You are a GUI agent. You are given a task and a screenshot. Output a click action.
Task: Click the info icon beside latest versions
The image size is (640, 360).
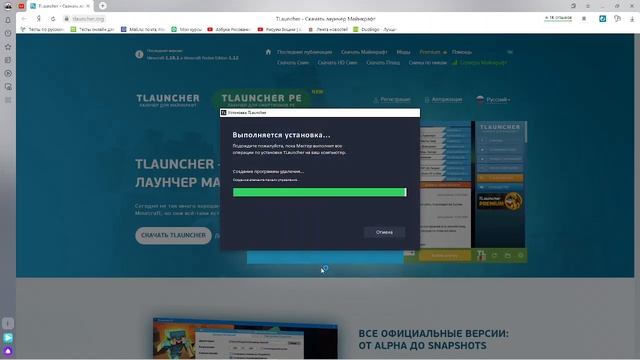click(x=139, y=54)
